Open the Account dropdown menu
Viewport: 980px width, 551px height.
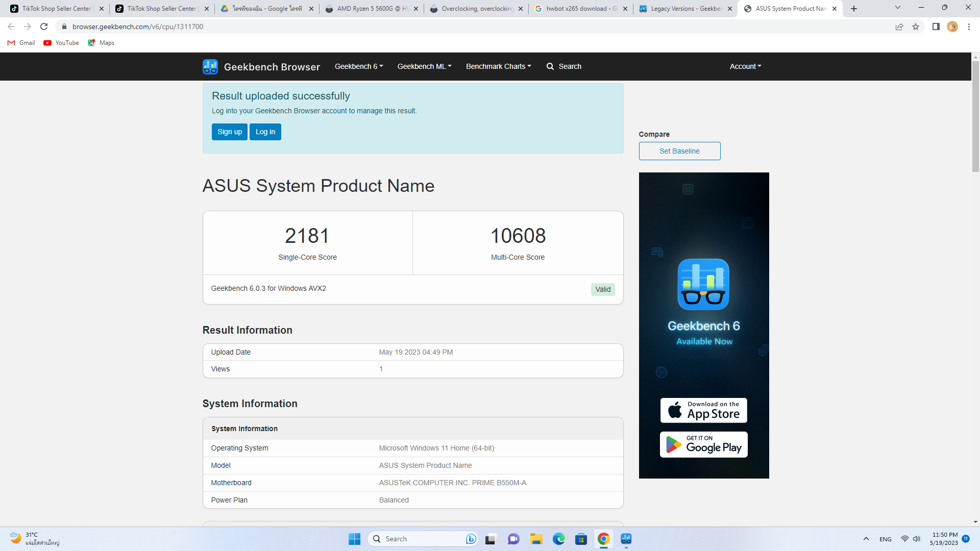[745, 66]
